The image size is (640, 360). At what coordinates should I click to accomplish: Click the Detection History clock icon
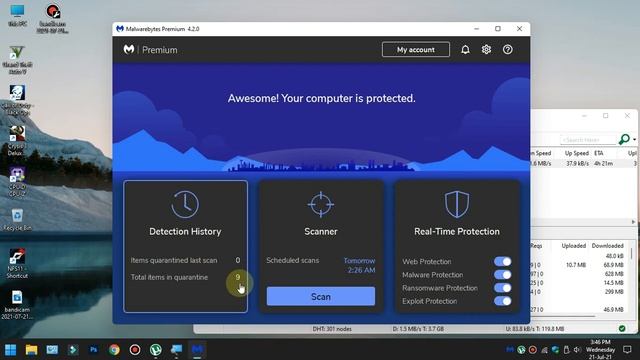pos(185,204)
